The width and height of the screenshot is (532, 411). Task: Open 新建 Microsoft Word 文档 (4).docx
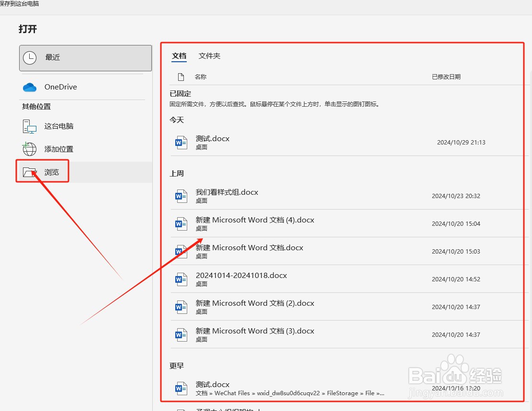[x=255, y=220]
